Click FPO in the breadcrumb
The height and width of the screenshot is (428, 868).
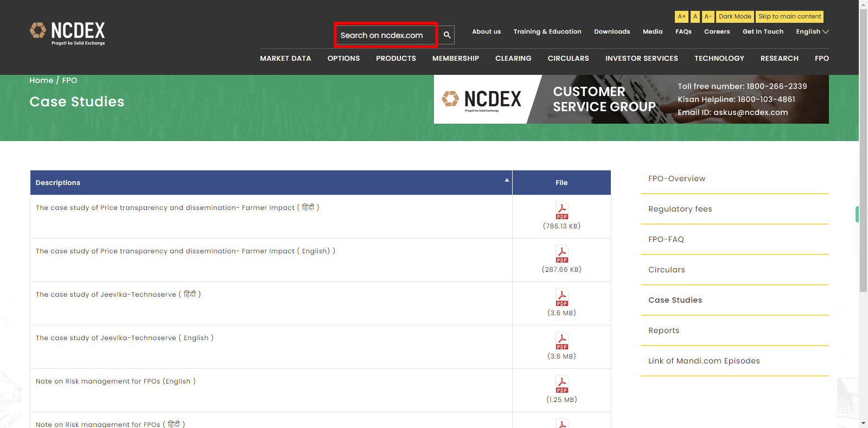point(69,80)
